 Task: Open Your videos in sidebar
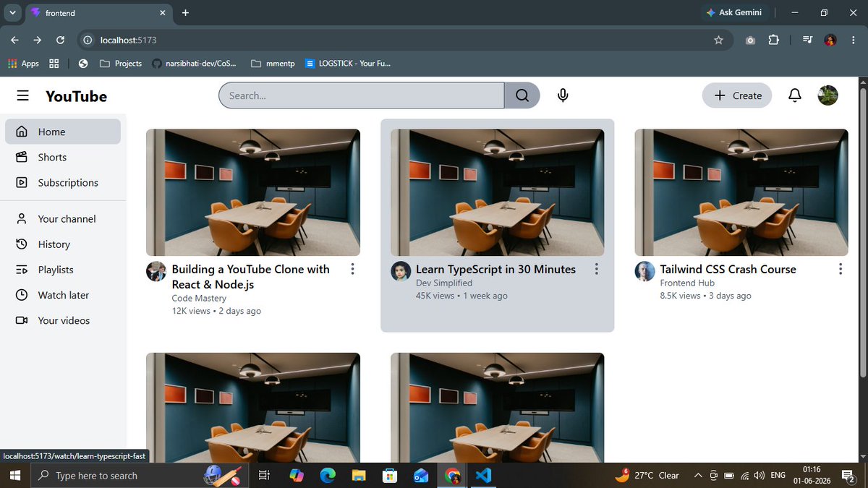tap(63, 320)
